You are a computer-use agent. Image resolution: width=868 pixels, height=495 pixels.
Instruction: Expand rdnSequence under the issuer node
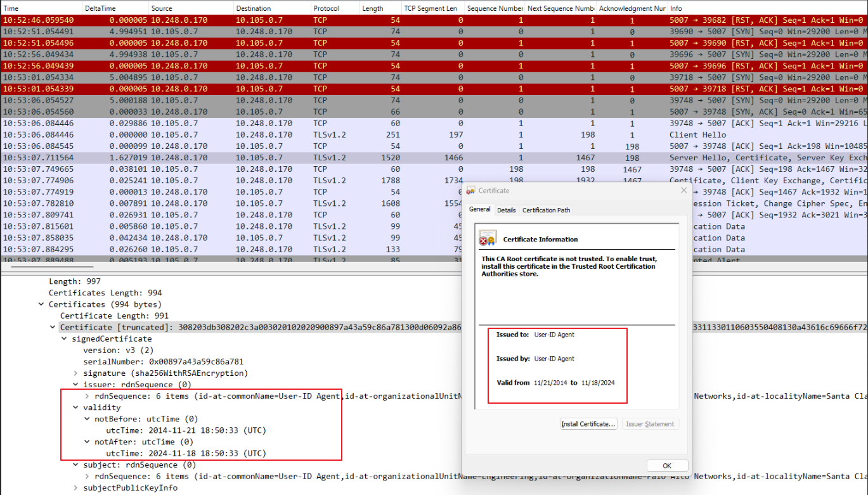[87, 396]
